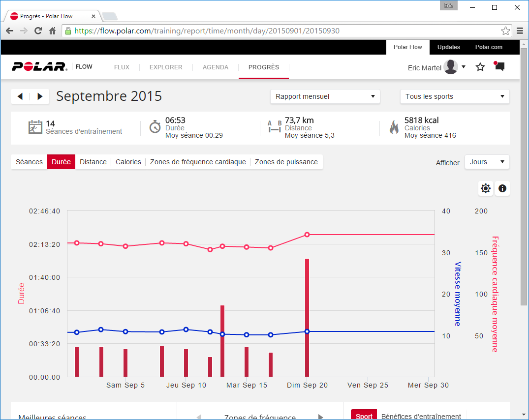Click the Sep 20 duration bar
The width and height of the screenshot is (529, 420).
pos(307,317)
